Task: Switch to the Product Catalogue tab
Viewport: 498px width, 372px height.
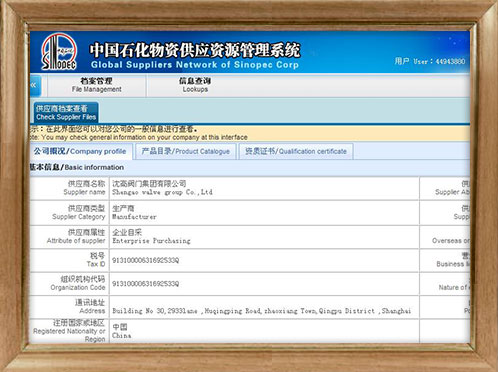Action: pos(185,151)
